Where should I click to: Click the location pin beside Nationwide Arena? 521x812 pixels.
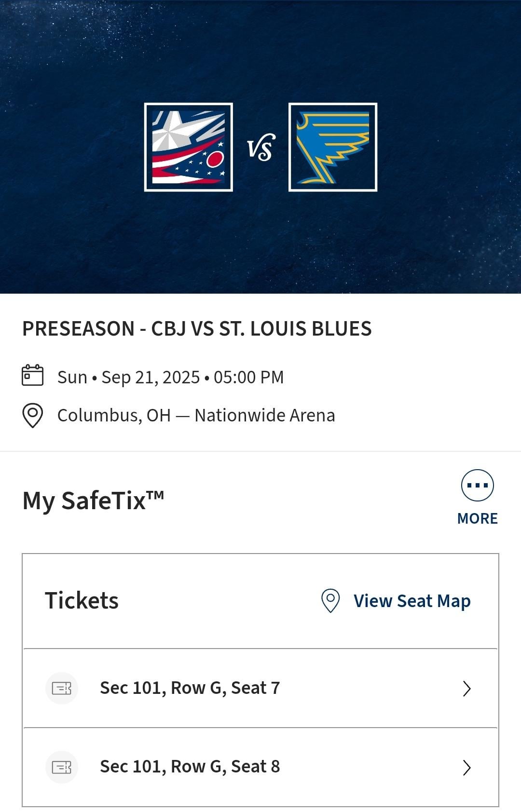pos(33,415)
